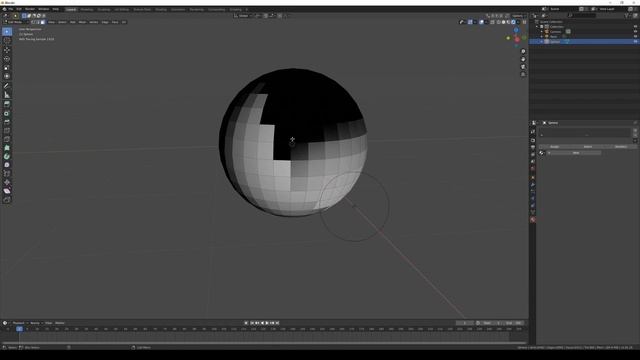Viewport: 640px width, 360px height.
Task: Switch to wireframe viewport shading
Action: [499, 22]
